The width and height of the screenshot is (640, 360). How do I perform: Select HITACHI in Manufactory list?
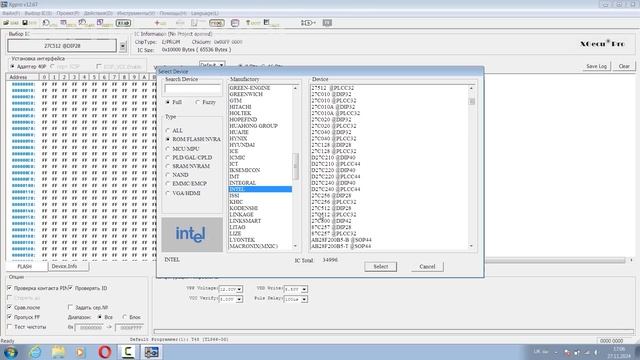(260, 107)
